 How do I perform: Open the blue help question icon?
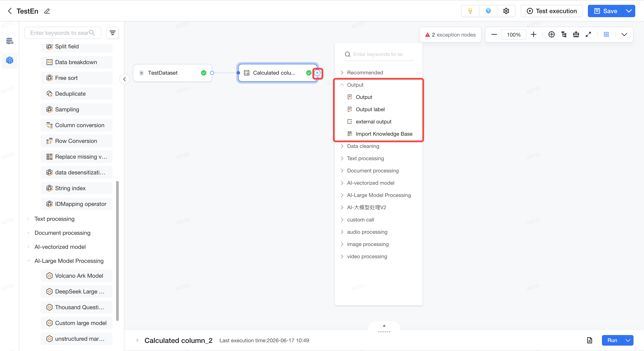(488, 11)
